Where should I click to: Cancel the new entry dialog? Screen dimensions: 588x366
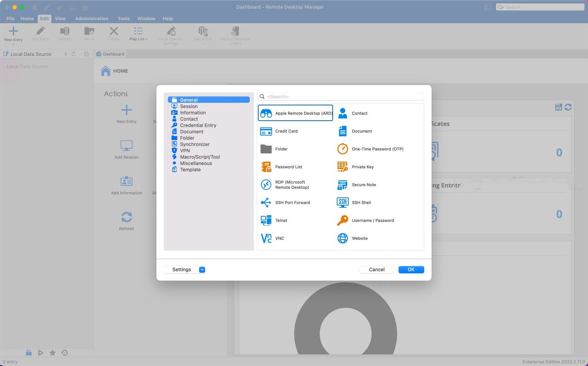pyautogui.click(x=377, y=270)
